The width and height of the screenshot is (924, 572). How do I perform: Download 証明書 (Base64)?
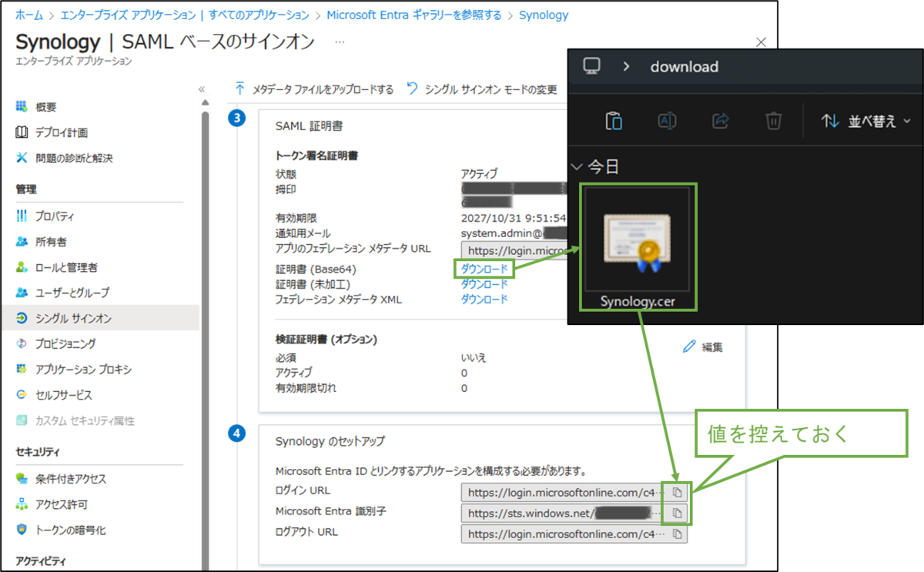(484, 268)
